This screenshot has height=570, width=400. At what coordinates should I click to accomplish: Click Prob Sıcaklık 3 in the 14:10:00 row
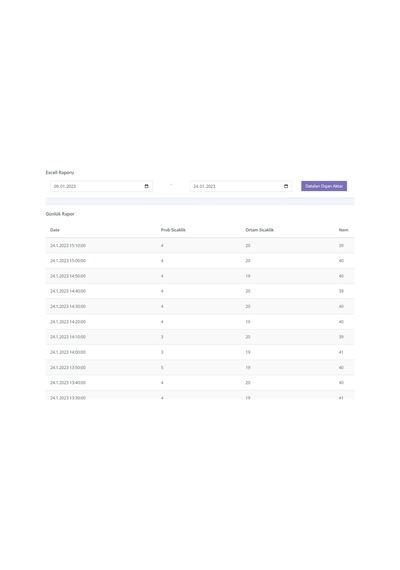pos(162,337)
